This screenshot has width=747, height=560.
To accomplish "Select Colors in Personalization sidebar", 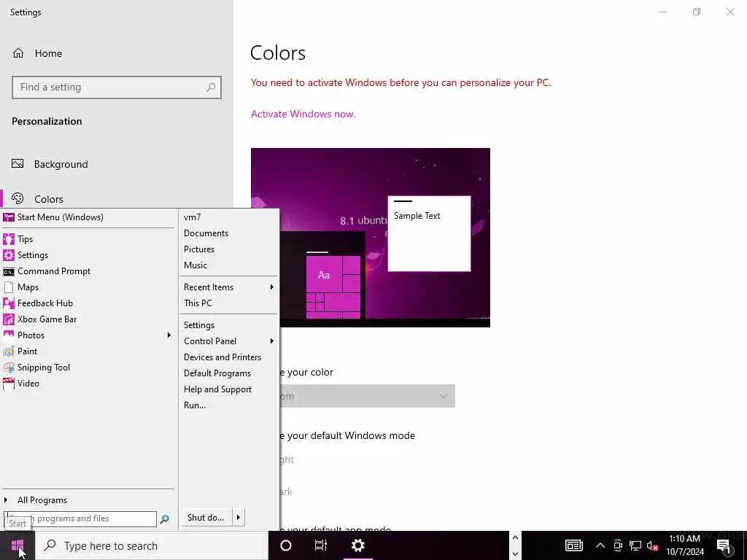I will click(49, 199).
